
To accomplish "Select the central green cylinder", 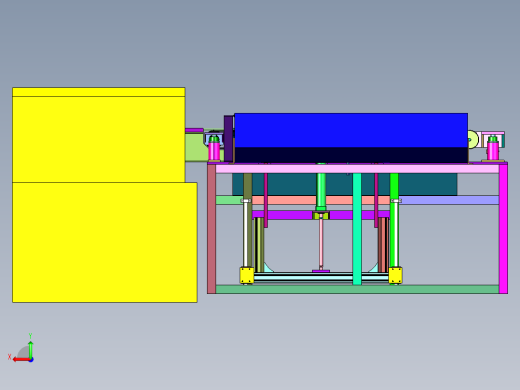I will tap(321, 191).
